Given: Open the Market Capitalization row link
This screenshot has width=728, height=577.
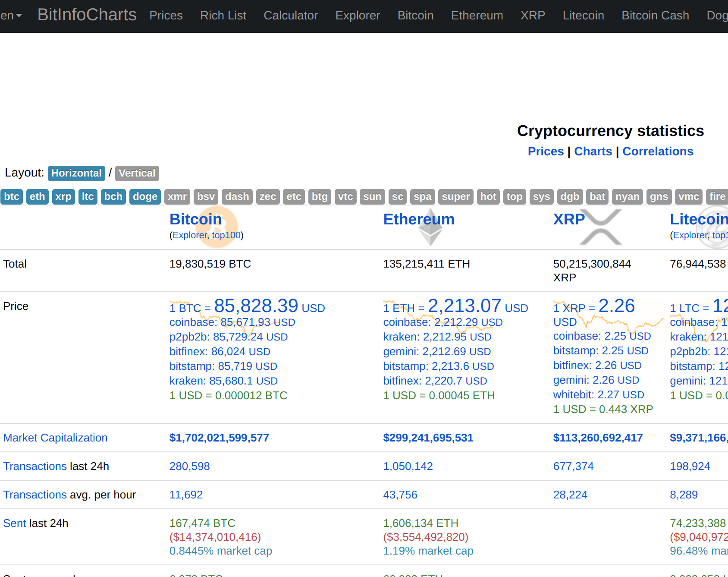Looking at the screenshot, I should [55, 438].
